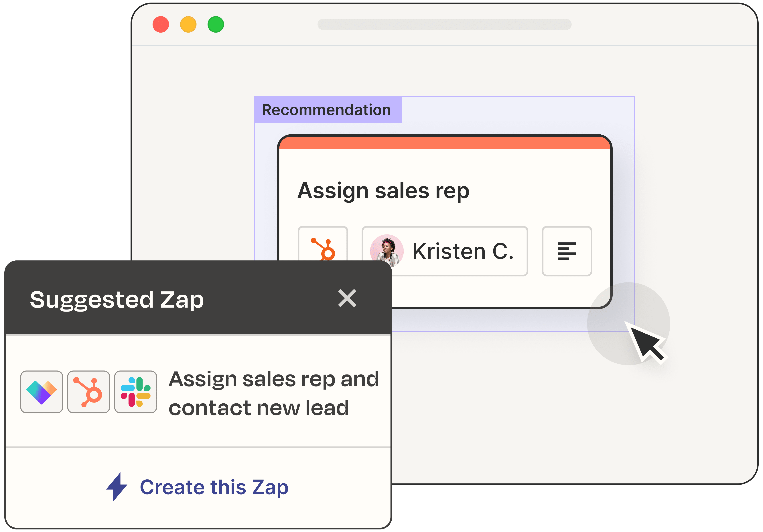Click the black mouse pointer arrow graphic

coord(646,343)
